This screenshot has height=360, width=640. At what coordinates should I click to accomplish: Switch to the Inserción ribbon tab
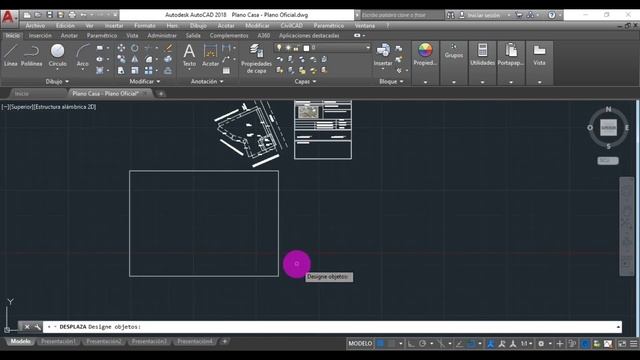pos(40,36)
